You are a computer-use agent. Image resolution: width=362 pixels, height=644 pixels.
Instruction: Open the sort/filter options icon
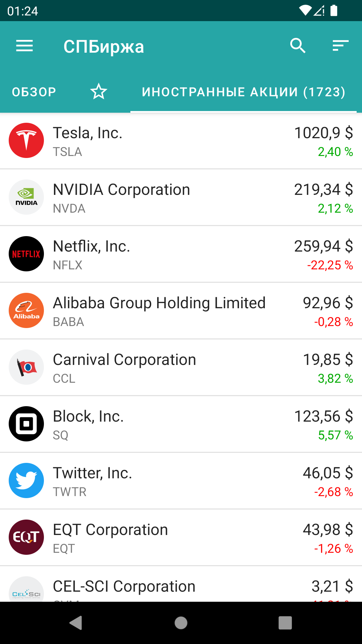(341, 46)
